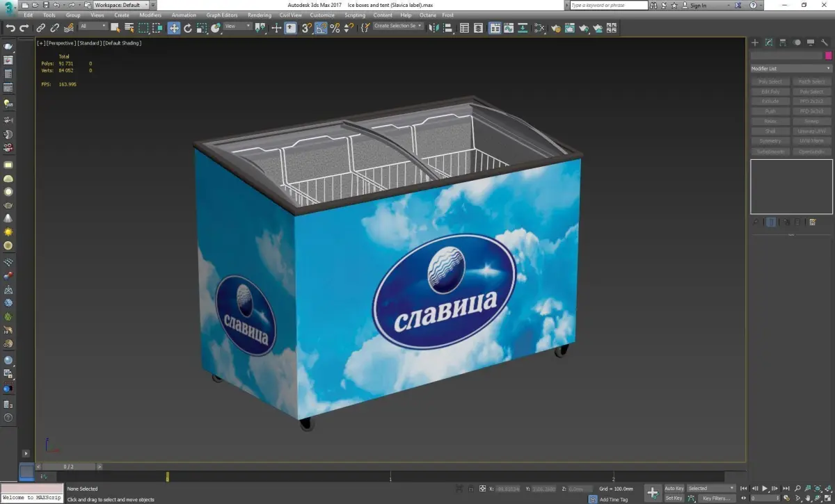Open the [+] viewport general menu
The height and width of the screenshot is (504, 835).
coord(41,43)
